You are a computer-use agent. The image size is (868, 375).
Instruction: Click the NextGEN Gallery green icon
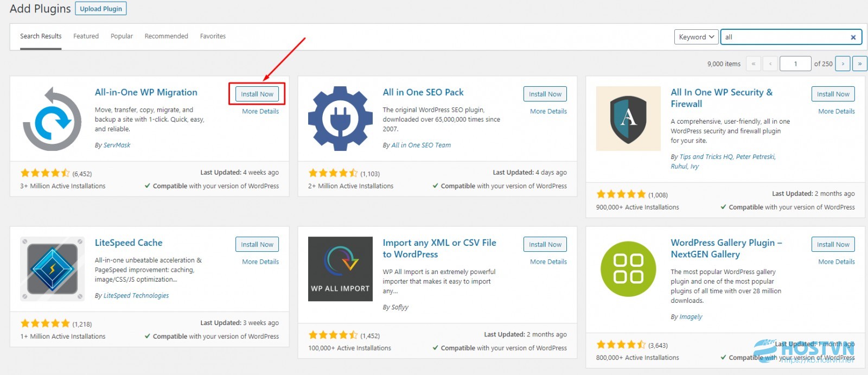[628, 269]
